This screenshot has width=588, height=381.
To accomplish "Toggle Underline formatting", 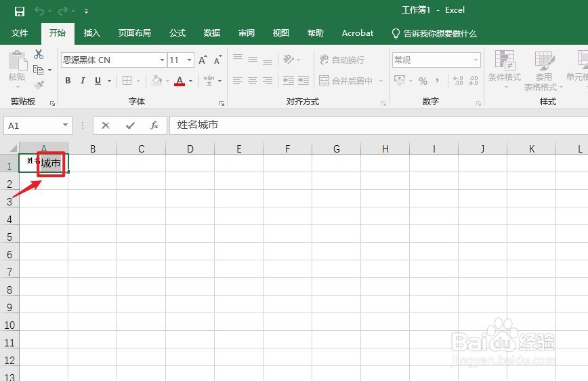I will (98, 80).
